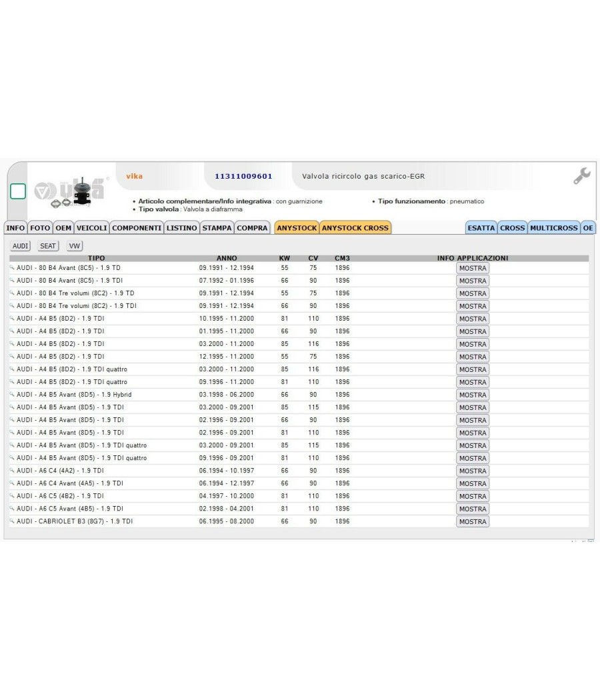Switch to the MULTICROSS tab
600x700 pixels.
tap(554, 228)
